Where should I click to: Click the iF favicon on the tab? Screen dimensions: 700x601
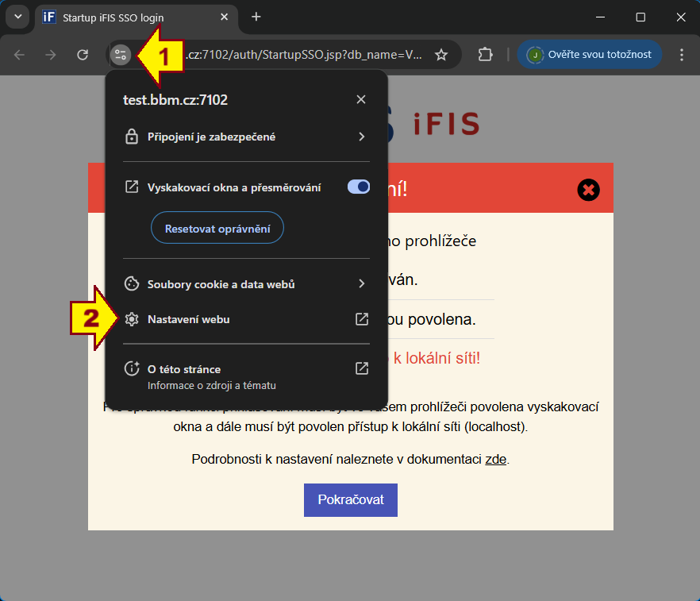[48, 17]
